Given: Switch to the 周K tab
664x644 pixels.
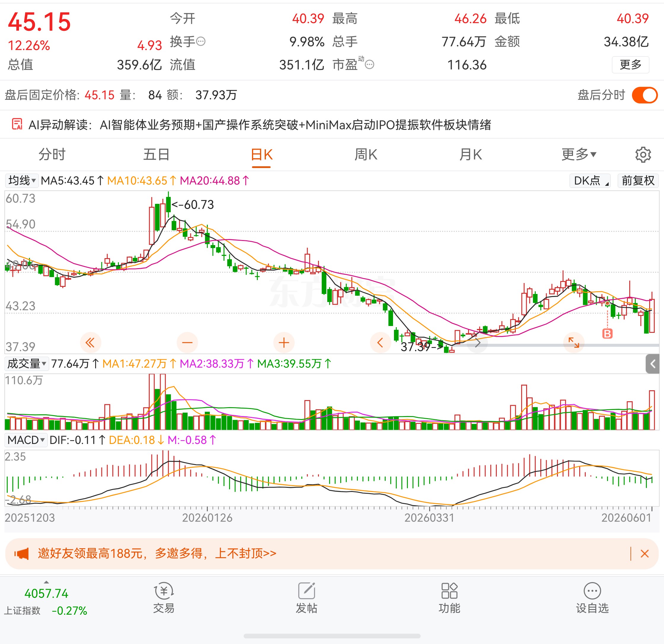Looking at the screenshot, I should [x=366, y=154].
